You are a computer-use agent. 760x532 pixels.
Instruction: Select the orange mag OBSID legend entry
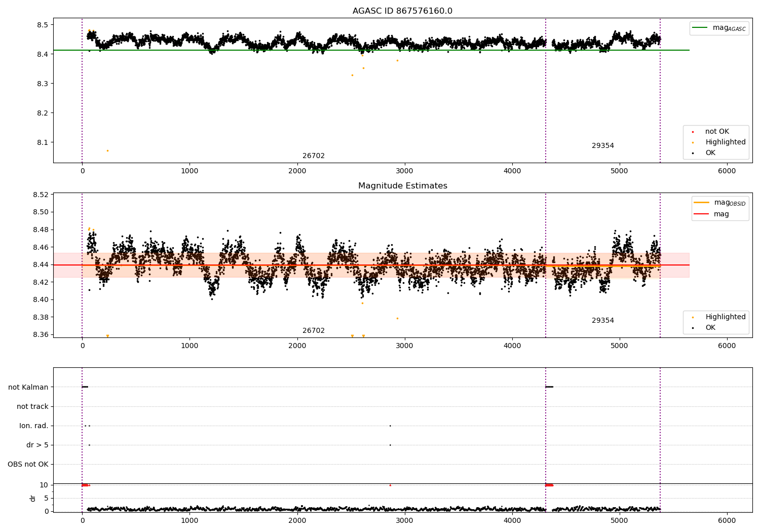pyautogui.click(x=719, y=203)
